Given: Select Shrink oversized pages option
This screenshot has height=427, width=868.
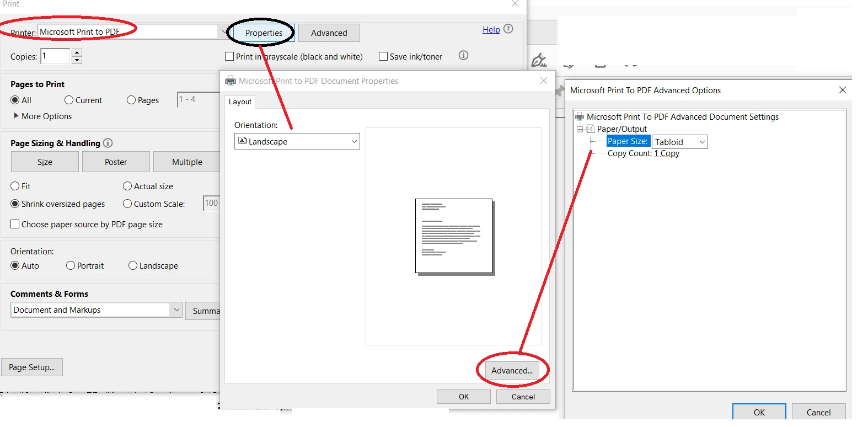Looking at the screenshot, I should click(15, 204).
